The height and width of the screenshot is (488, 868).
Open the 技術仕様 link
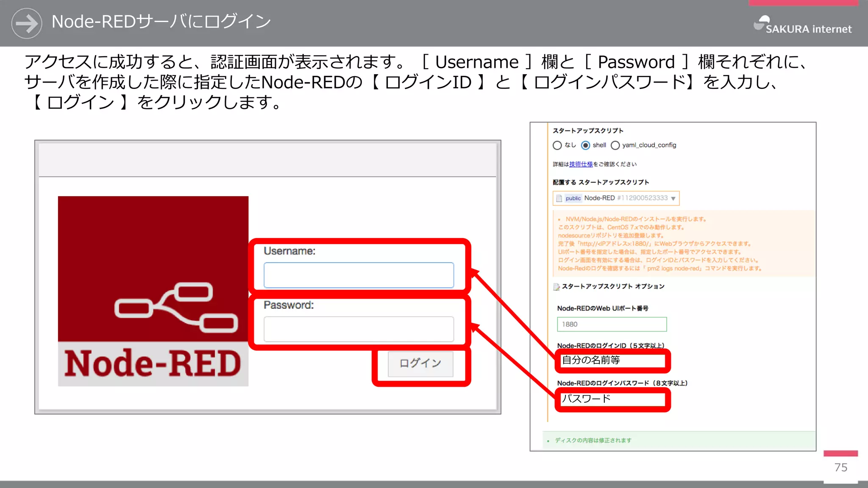click(x=581, y=164)
